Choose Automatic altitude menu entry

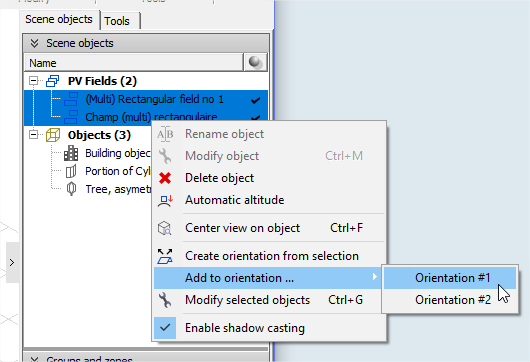[x=269, y=200]
